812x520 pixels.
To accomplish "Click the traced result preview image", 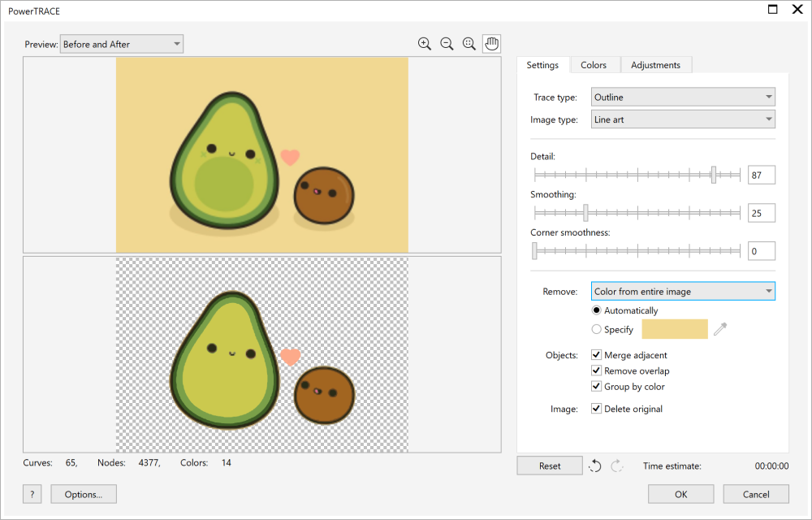I will (x=262, y=355).
